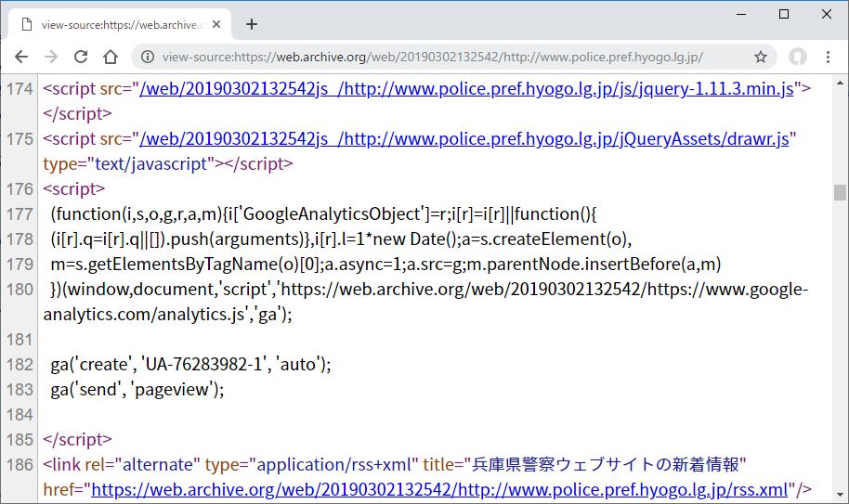This screenshot has width=849, height=504.
Task: Click line number 186
Action: click(20, 464)
